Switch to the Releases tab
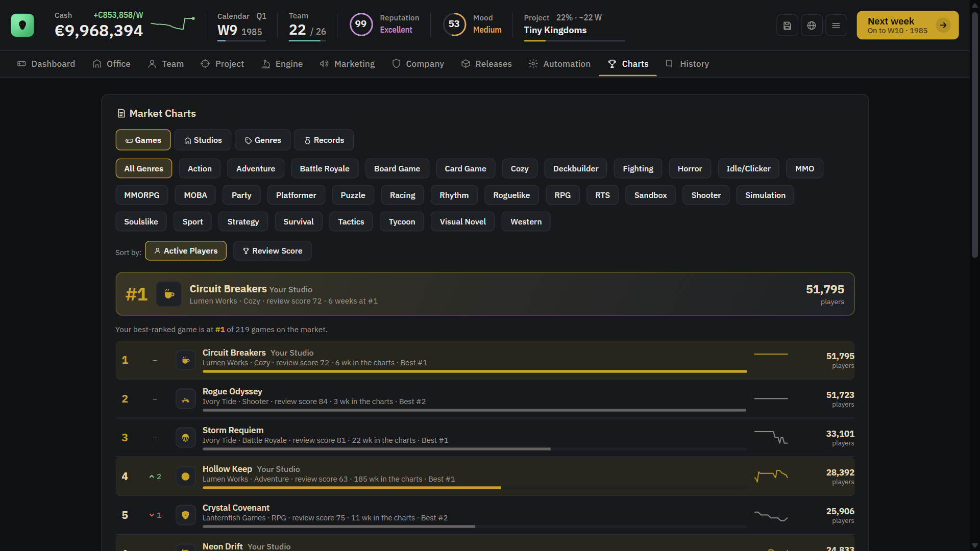The image size is (980, 551). pos(486,64)
